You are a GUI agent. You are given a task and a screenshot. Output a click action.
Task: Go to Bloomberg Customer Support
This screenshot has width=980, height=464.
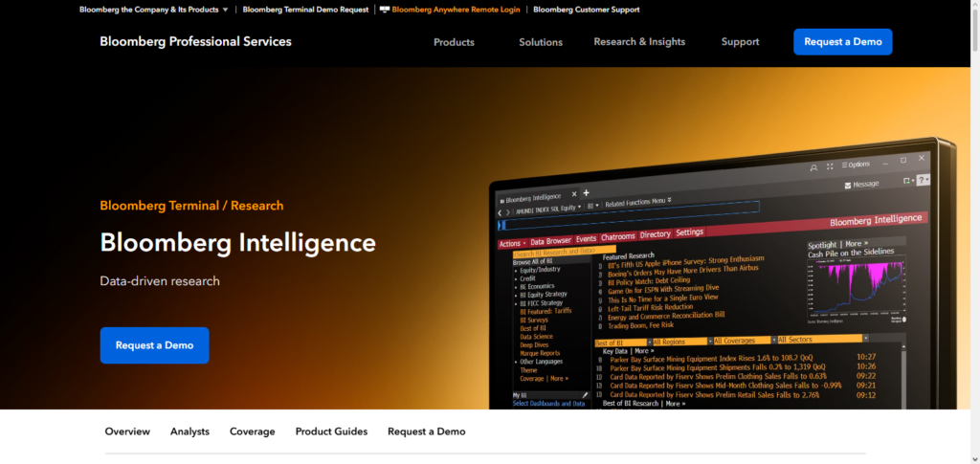tap(587, 10)
